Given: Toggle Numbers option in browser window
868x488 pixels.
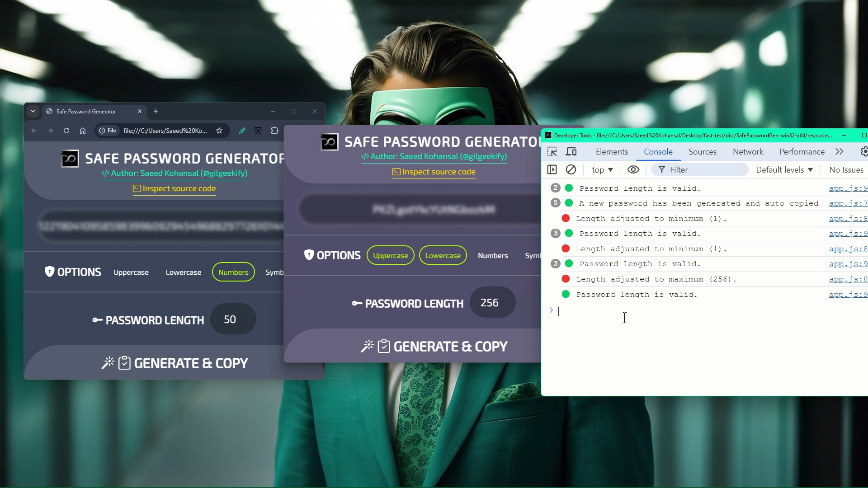Looking at the screenshot, I should [x=233, y=272].
